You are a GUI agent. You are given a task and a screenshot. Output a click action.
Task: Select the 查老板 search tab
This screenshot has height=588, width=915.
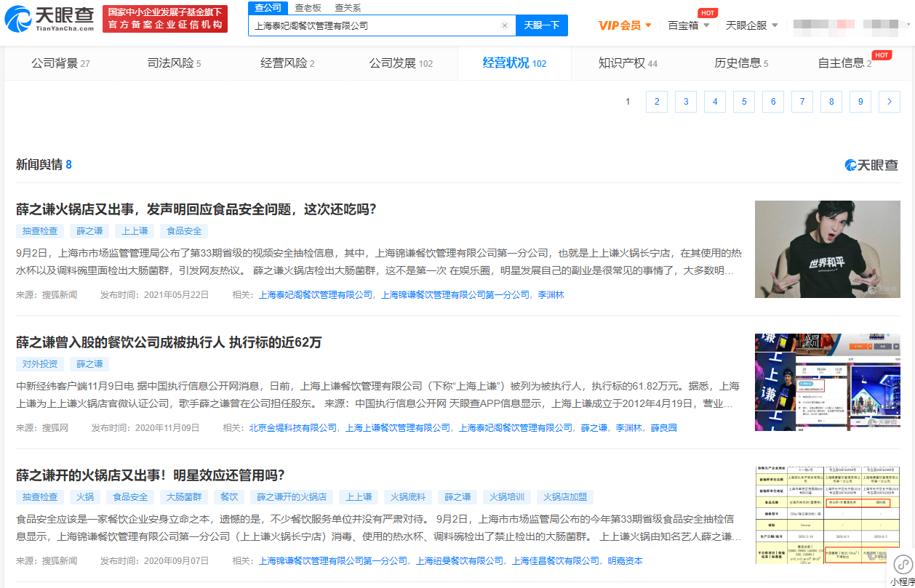[x=308, y=8]
